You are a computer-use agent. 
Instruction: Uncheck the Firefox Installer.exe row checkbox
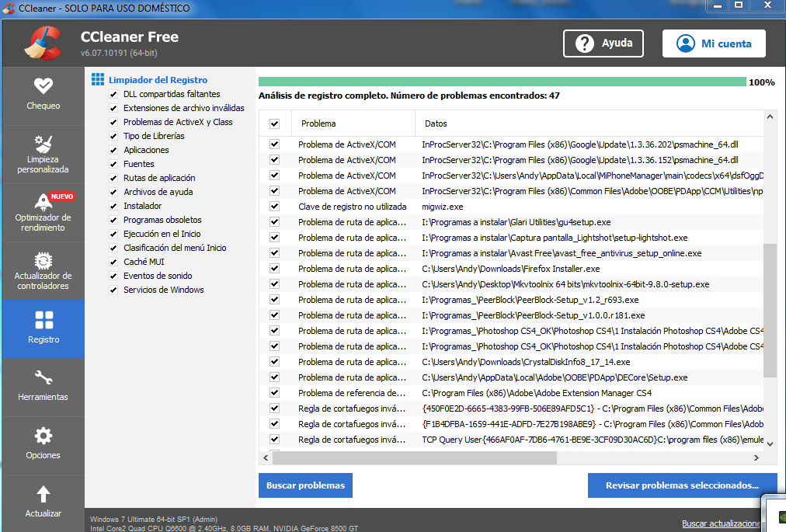tap(274, 269)
